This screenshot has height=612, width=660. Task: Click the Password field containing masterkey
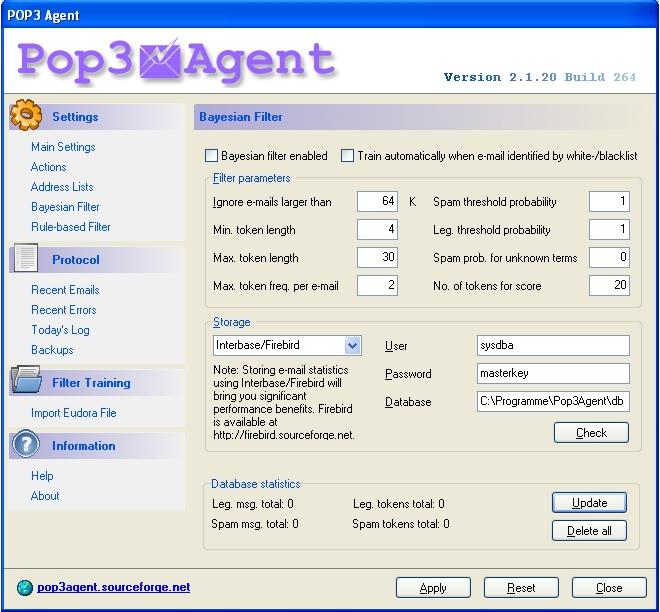click(553, 373)
